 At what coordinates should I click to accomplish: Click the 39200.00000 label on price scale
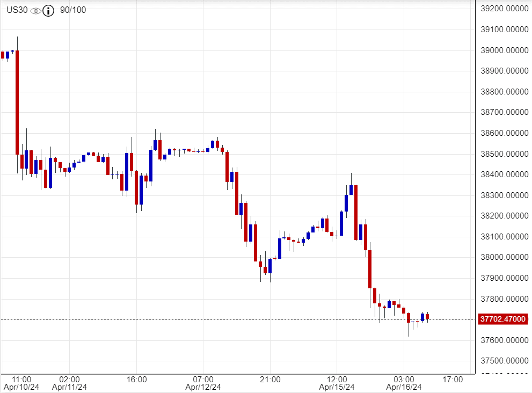[x=503, y=9]
